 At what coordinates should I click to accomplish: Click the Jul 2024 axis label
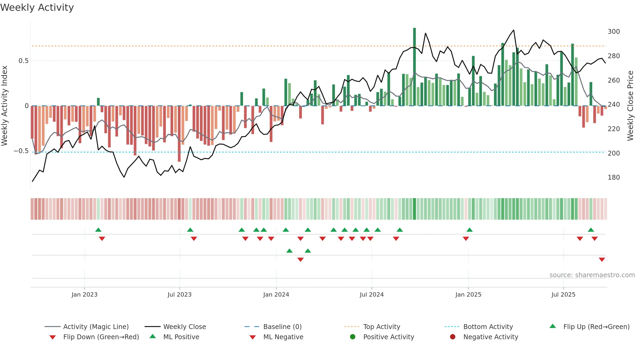pyautogui.click(x=372, y=294)
